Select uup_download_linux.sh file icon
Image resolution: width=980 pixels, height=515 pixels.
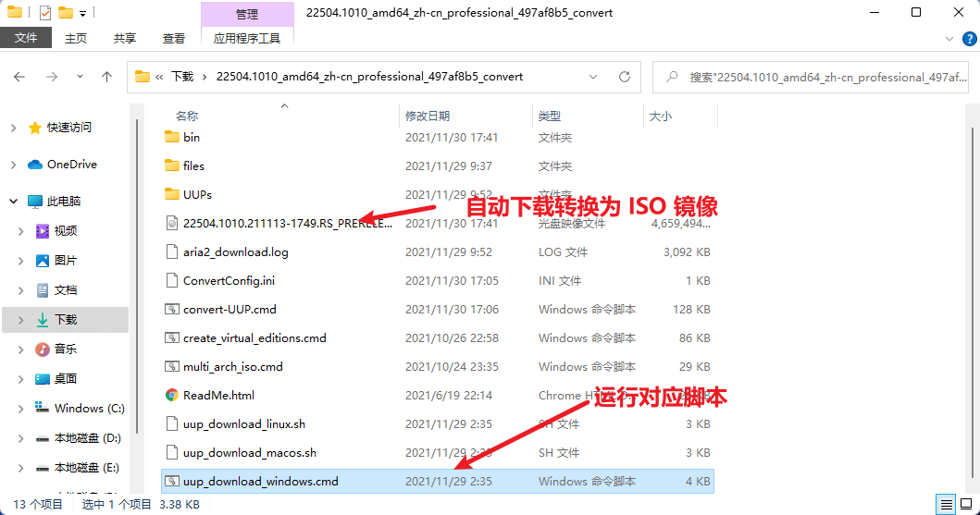click(x=172, y=423)
